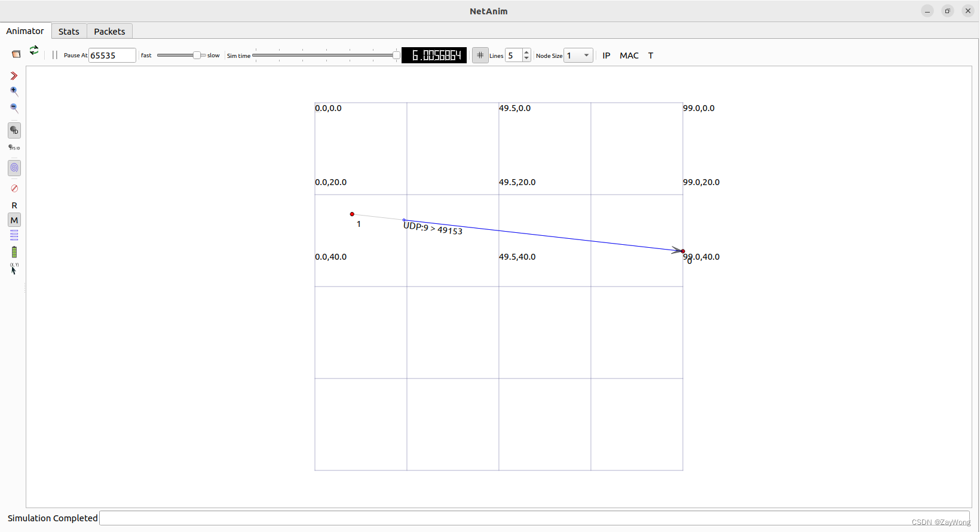Show battery capacity icon
The image size is (980, 532).
(14, 252)
